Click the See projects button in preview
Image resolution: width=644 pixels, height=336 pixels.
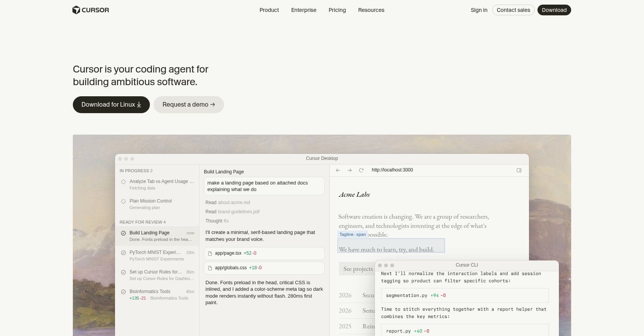(357, 269)
